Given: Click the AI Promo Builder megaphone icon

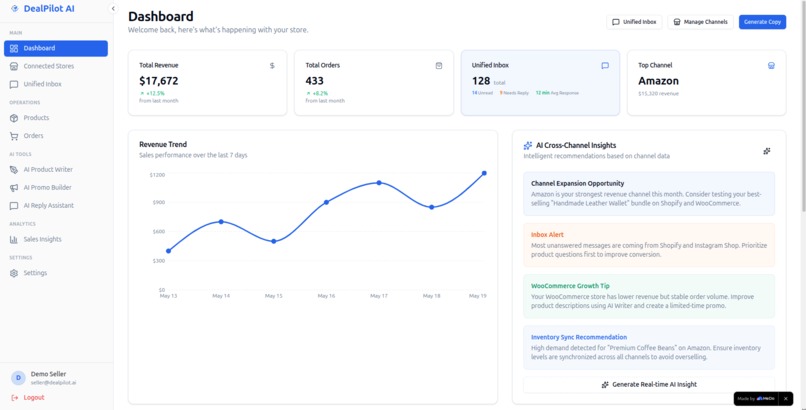Looking at the screenshot, I should point(14,188).
